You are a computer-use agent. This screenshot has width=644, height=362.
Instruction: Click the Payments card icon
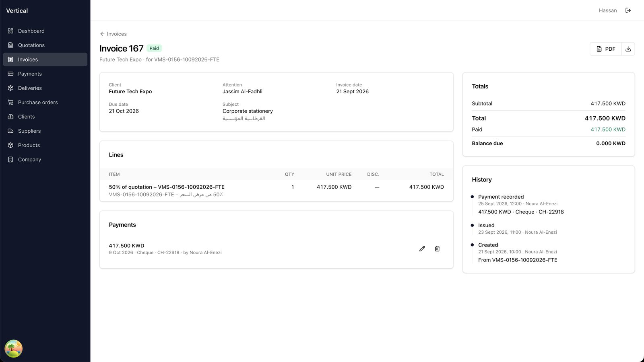point(10,74)
